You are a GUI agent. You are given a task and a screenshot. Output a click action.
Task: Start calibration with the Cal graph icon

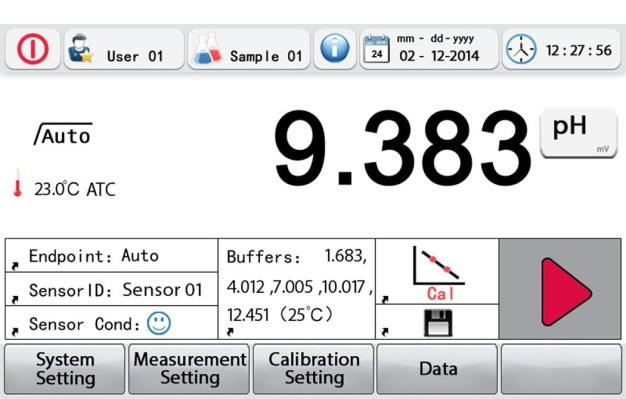coord(438,273)
